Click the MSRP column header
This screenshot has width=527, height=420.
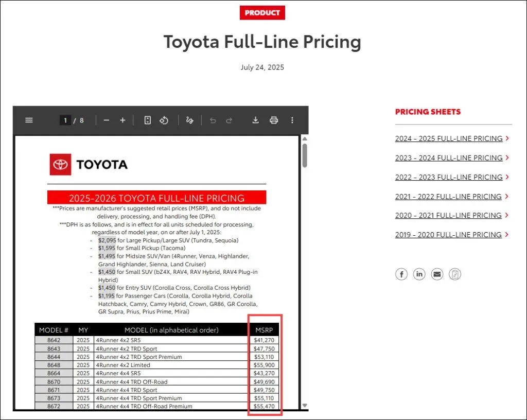(264, 330)
